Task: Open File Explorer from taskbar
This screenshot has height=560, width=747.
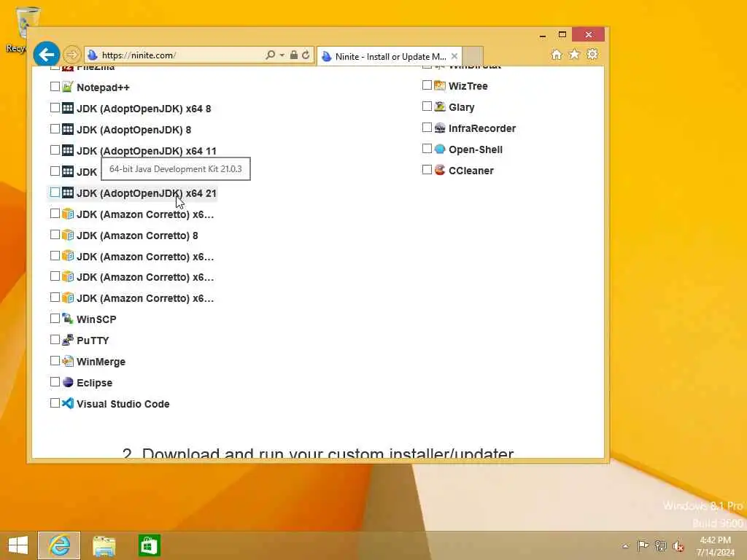Action: point(104,545)
